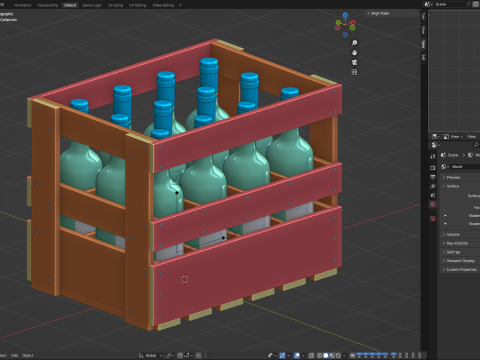Image resolution: width=480 pixels, height=360 pixels.
Task: Open the editor type dropdown of the Properties editor
Action: coord(435,145)
